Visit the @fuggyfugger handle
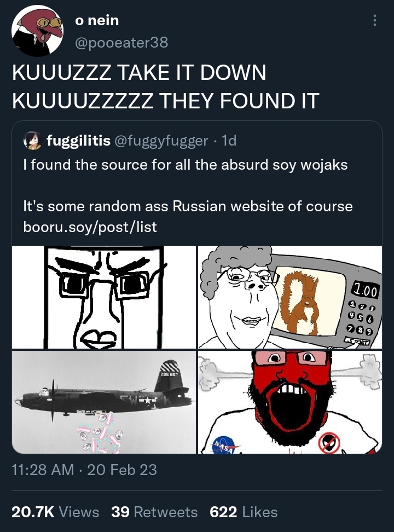Screen dimensions: 394x532 click(161, 140)
